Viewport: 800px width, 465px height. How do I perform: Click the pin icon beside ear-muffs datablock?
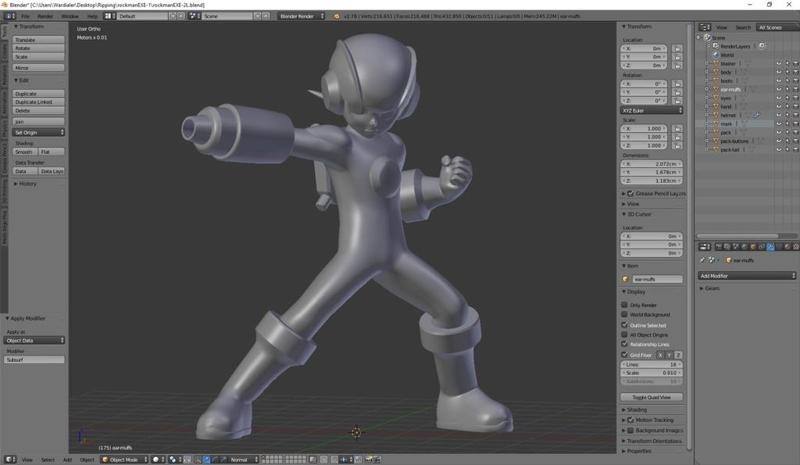pyautogui.click(x=702, y=260)
